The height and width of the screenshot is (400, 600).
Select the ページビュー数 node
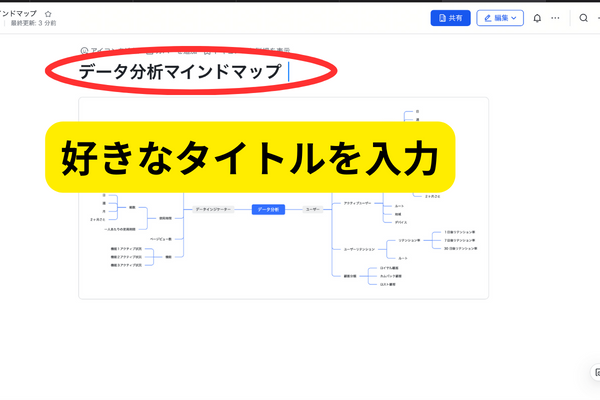point(161,239)
